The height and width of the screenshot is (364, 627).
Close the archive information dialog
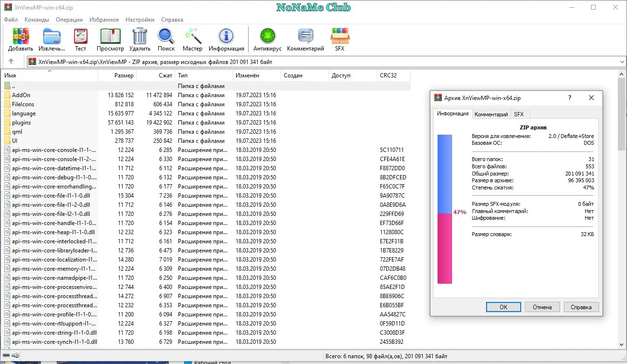tap(591, 98)
